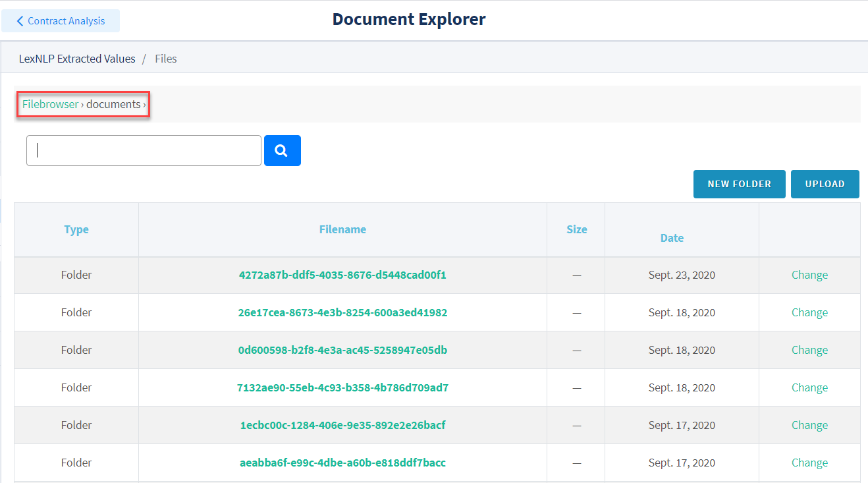Viewport: 868px width, 483px height.
Task: Click the magnifier search button
Action: (282, 151)
